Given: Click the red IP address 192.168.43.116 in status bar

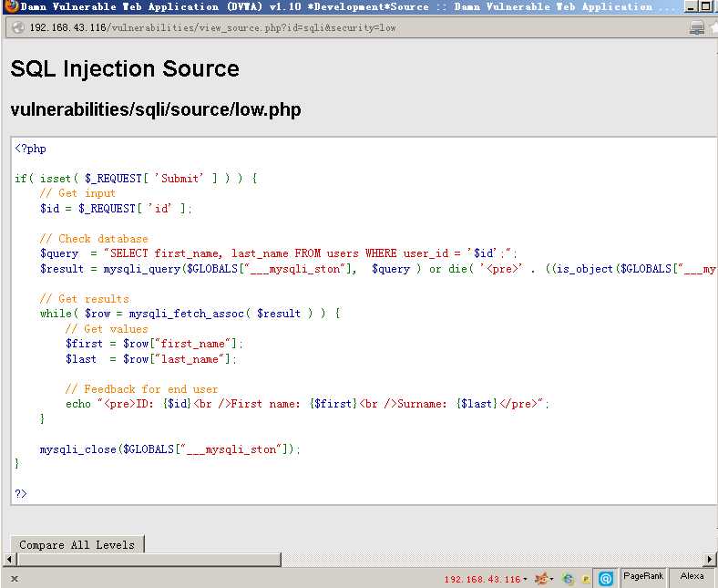Looking at the screenshot, I should point(482,579).
